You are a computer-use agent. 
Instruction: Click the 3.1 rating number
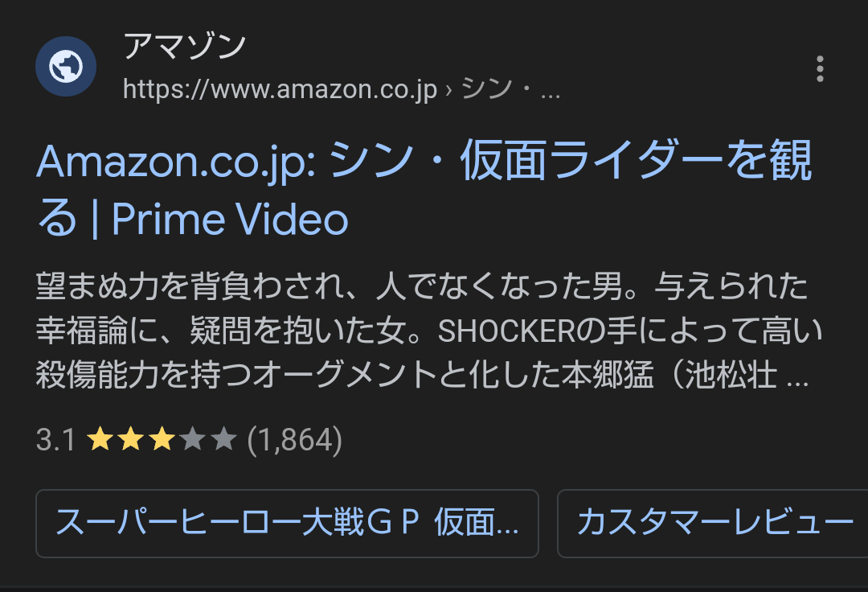click(x=55, y=440)
